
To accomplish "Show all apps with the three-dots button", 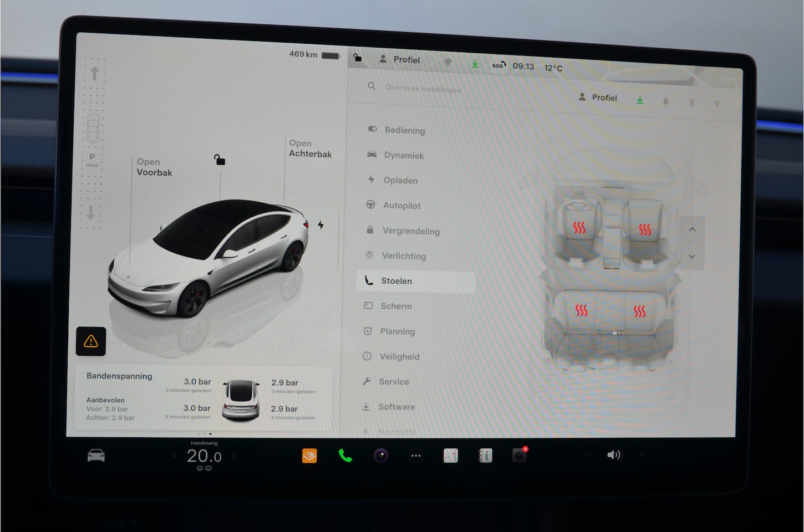I will point(416,456).
